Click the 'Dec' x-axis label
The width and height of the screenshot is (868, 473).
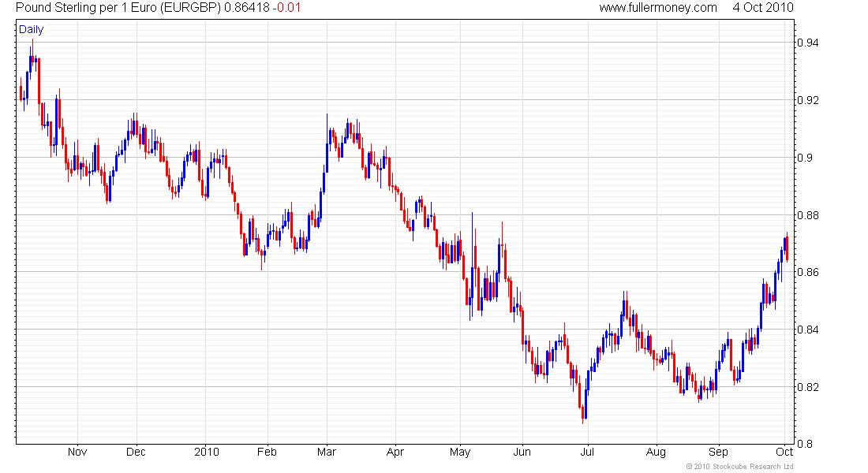click(136, 452)
